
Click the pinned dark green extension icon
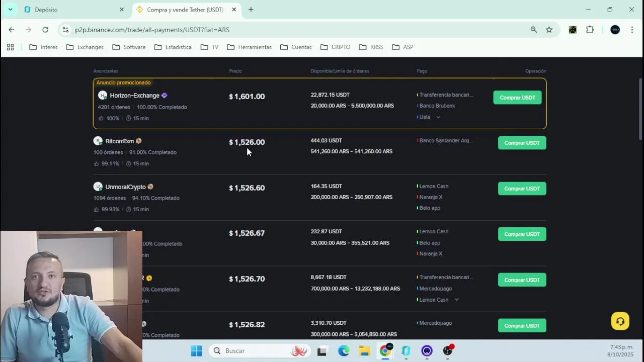tap(573, 30)
